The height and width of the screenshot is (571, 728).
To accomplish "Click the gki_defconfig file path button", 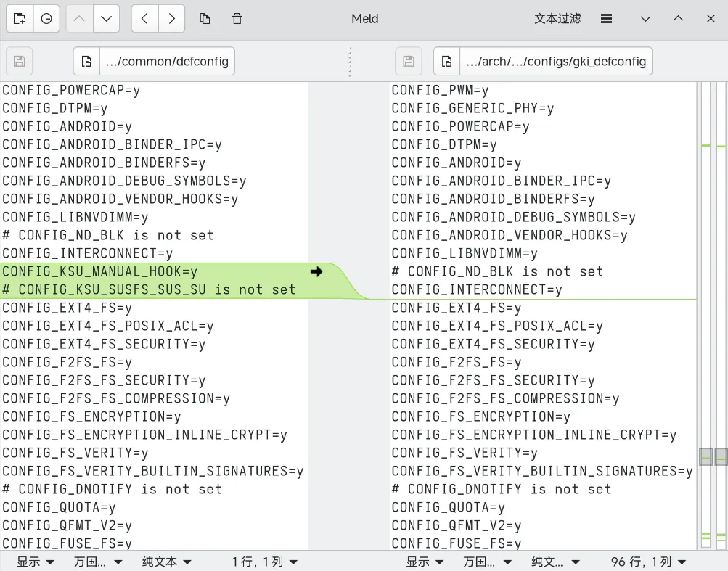I will click(556, 61).
